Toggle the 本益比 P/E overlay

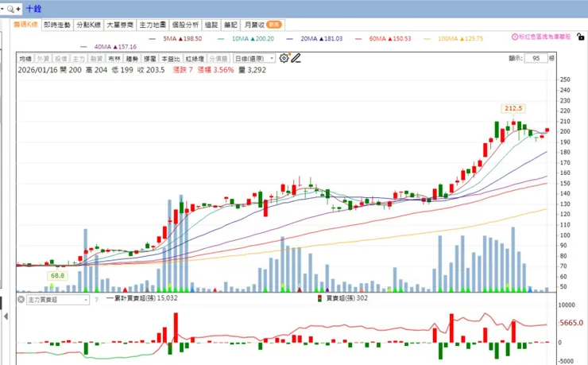click(x=171, y=59)
